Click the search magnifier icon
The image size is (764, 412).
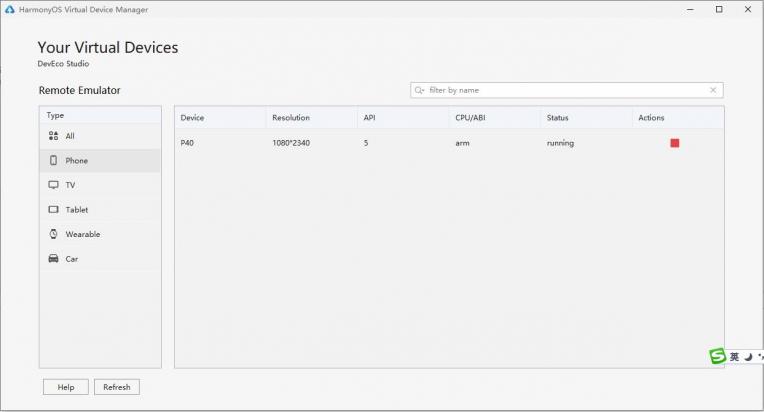coord(419,90)
